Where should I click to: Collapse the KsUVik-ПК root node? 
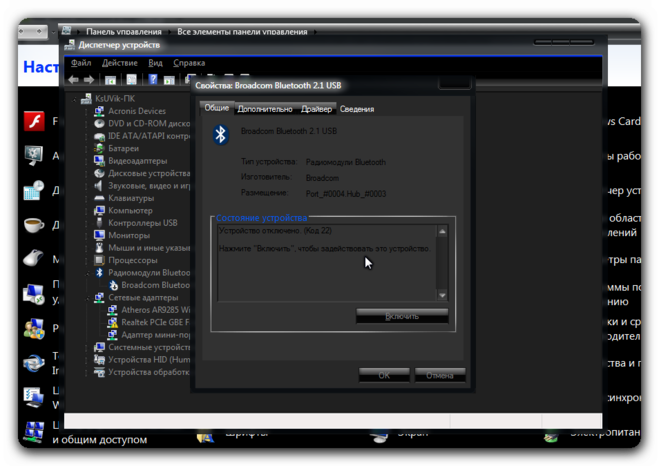75,99
